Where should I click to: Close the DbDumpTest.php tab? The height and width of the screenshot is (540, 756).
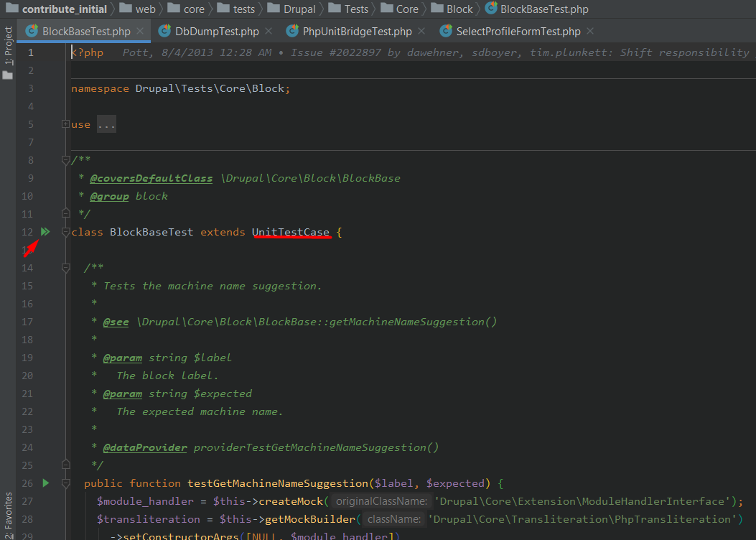269,31
